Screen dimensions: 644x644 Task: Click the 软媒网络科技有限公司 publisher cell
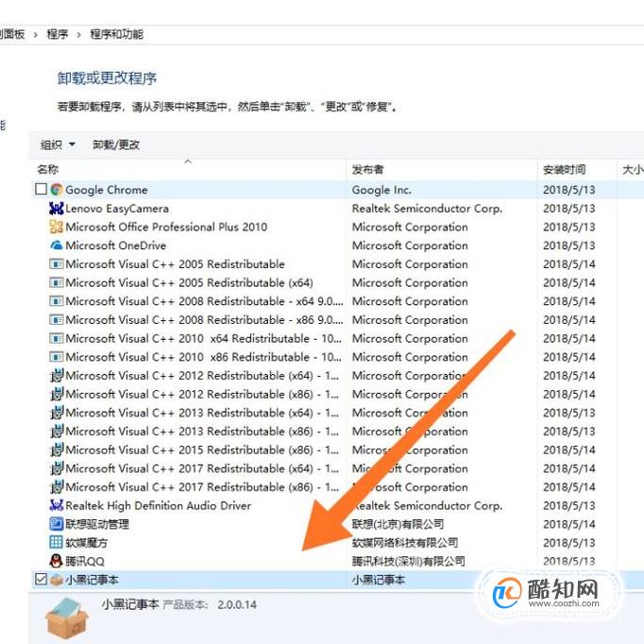pos(405,543)
